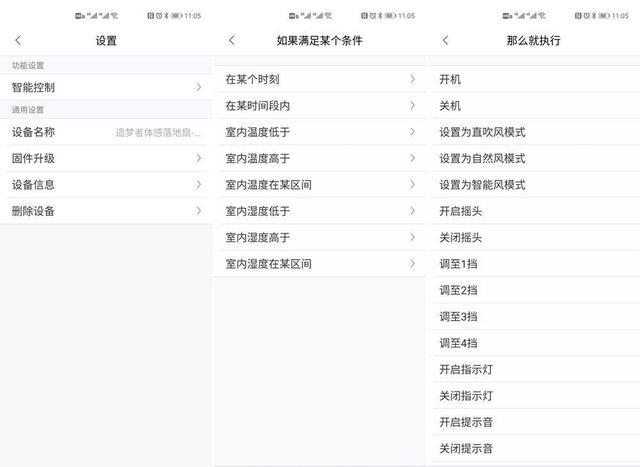Tap the chevron beside 智能控制
This screenshot has height=467, width=640.
coord(199,87)
